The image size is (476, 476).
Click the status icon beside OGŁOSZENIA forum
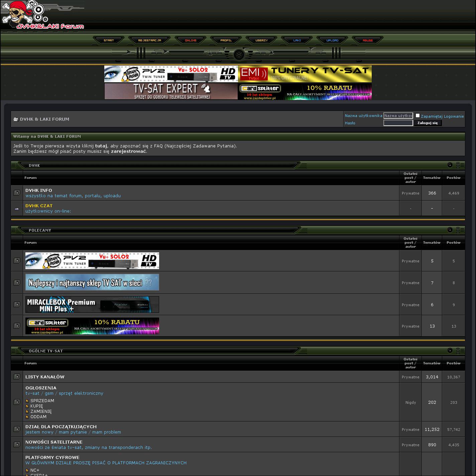pos(17,402)
